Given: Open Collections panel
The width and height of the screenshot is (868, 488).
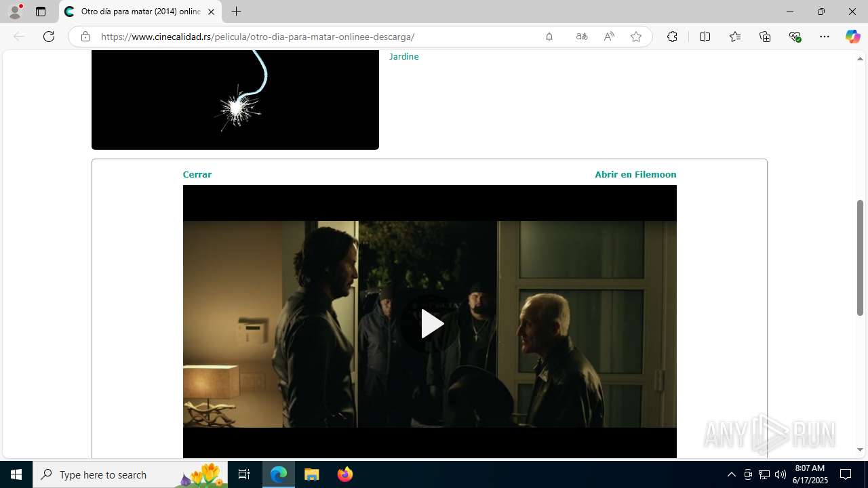Looking at the screenshot, I should [x=765, y=37].
